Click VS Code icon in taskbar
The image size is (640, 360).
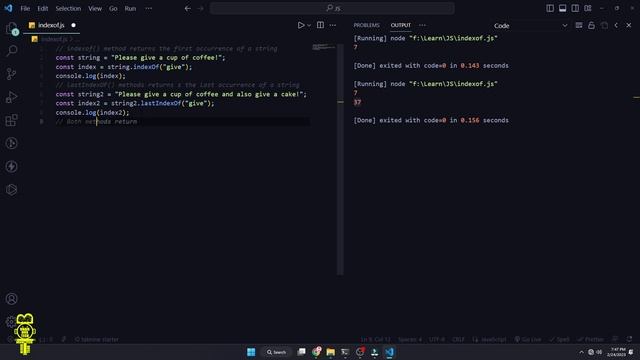pos(389,352)
